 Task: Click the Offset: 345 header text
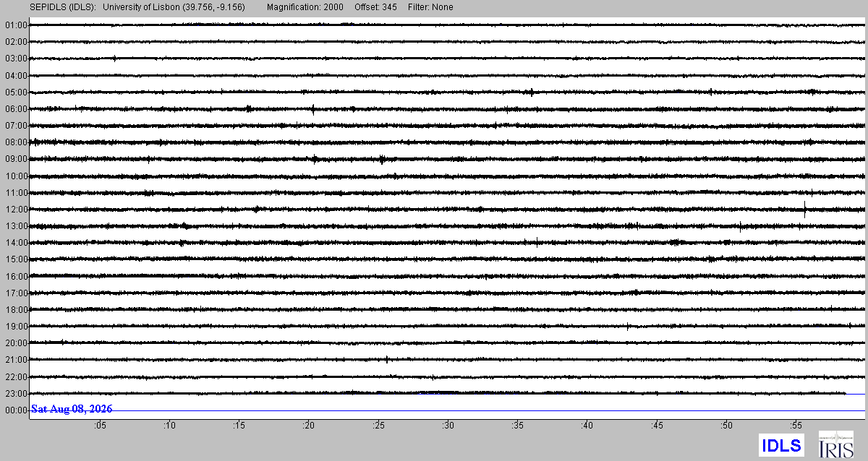(375, 7)
